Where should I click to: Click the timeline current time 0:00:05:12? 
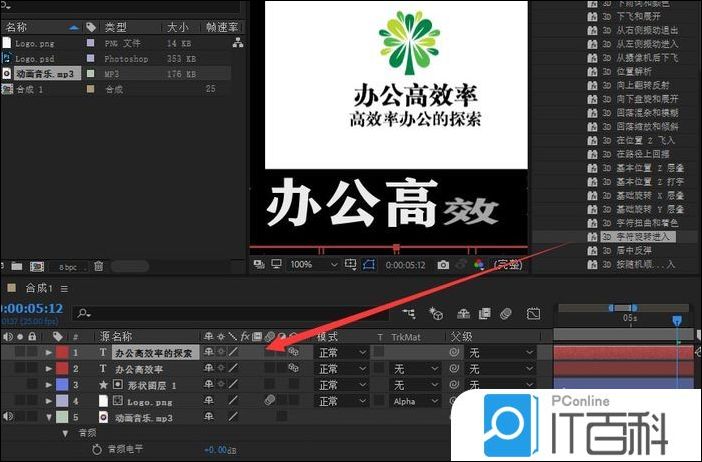(31, 308)
